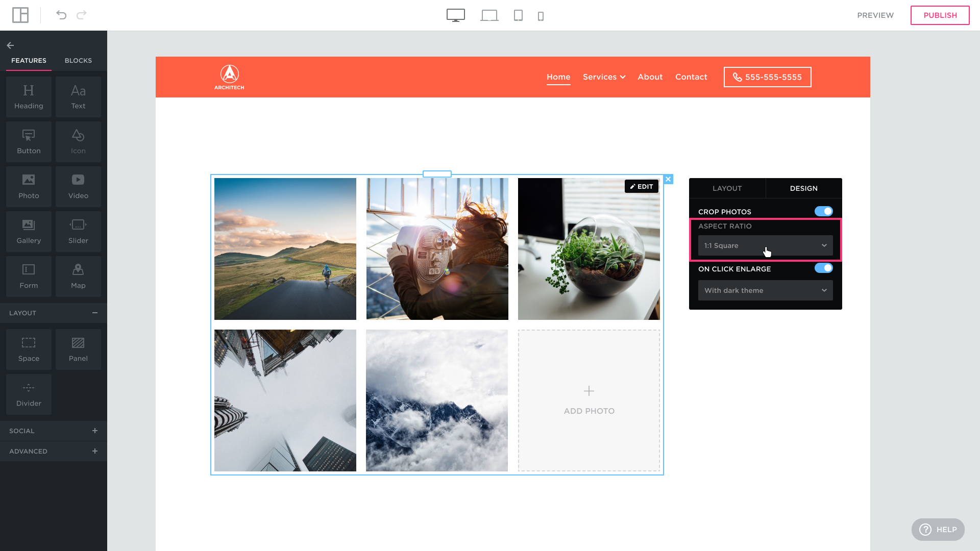980x551 pixels.
Task: Expand the Advanced section
Action: pos(95,451)
